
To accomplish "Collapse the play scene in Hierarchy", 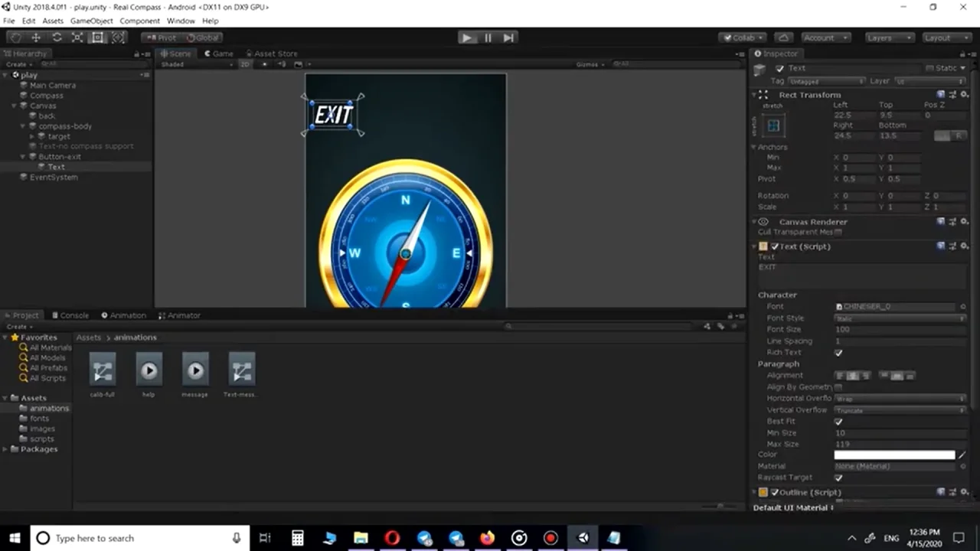I will (x=6, y=75).
